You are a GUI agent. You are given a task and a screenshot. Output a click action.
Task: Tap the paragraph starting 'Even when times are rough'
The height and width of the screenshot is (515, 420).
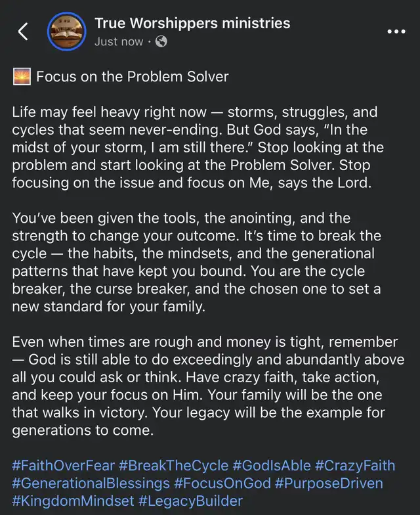click(209, 386)
